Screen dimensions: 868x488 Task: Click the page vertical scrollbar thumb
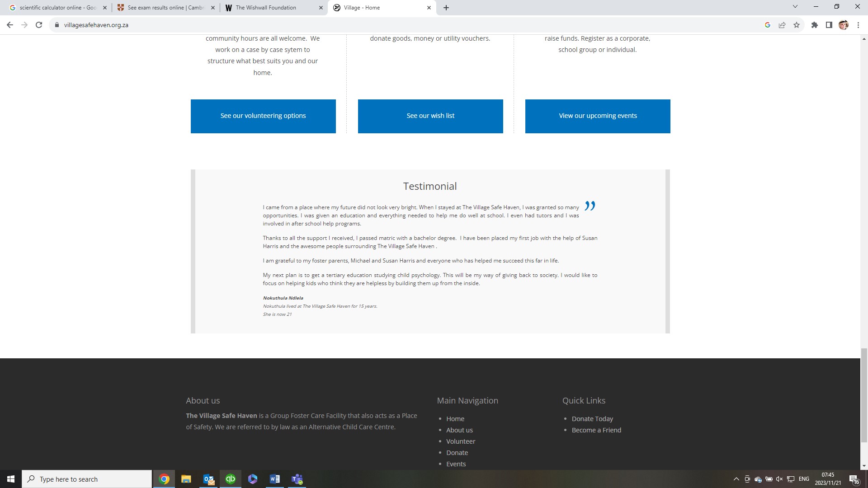click(863, 395)
